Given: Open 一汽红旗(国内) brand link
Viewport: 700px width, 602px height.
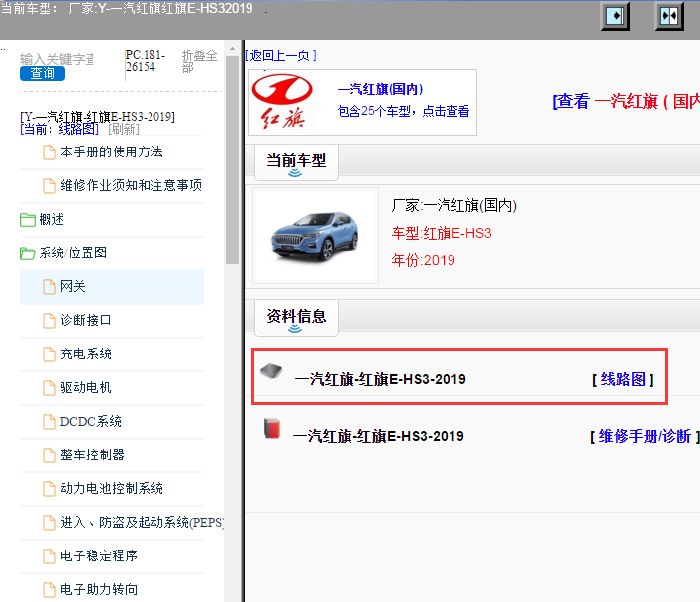Looking at the screenshot, I should [x=380, y=89].
